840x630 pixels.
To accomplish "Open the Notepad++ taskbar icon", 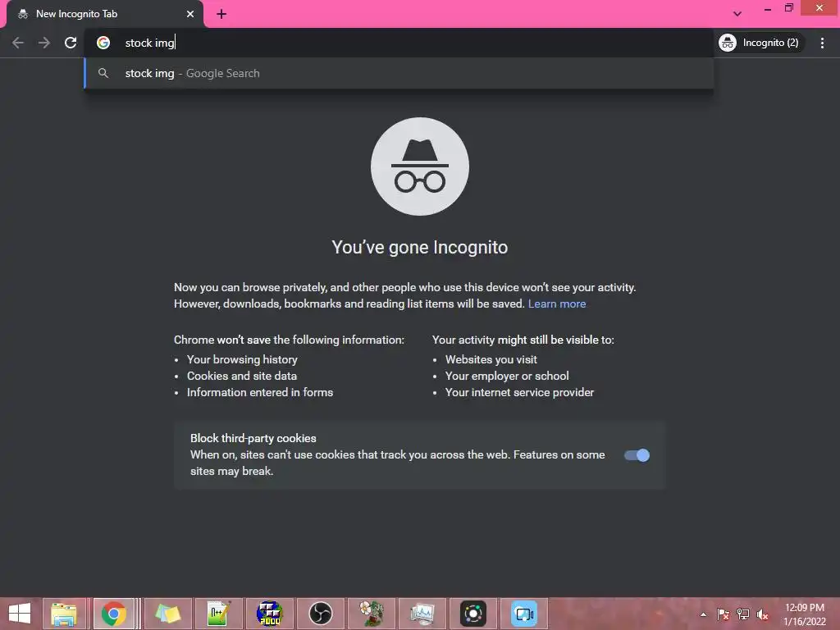I will tap(218, 614).
